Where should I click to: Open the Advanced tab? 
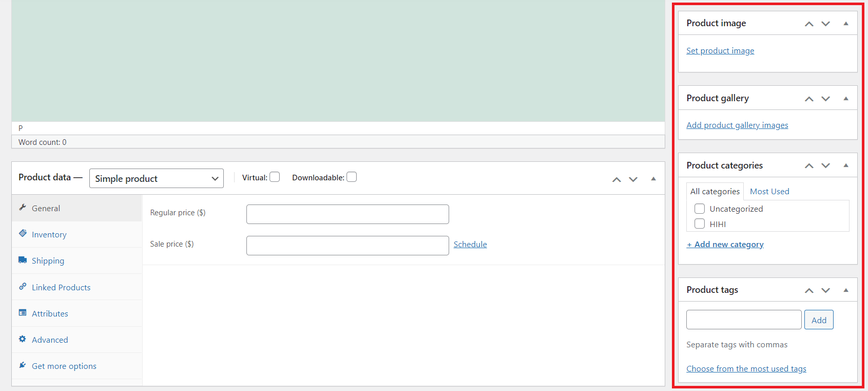coord(77,340)
